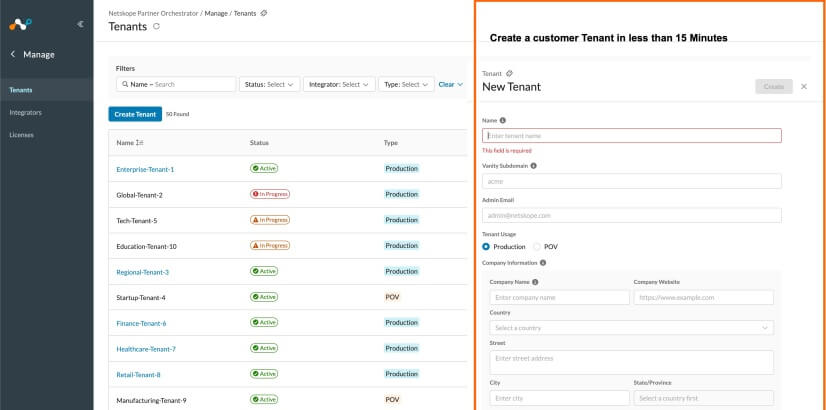Click info icon beside Company Information
Viewport: 826px width, 410px height.
click(x=543, y=262)
